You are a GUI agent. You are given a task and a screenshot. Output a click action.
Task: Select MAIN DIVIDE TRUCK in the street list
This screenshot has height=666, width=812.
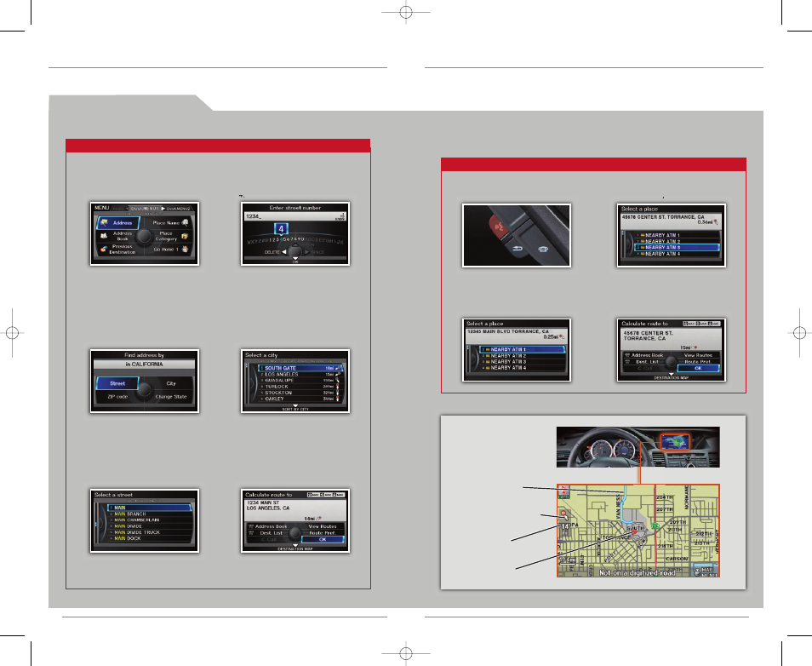click(150, 532)
